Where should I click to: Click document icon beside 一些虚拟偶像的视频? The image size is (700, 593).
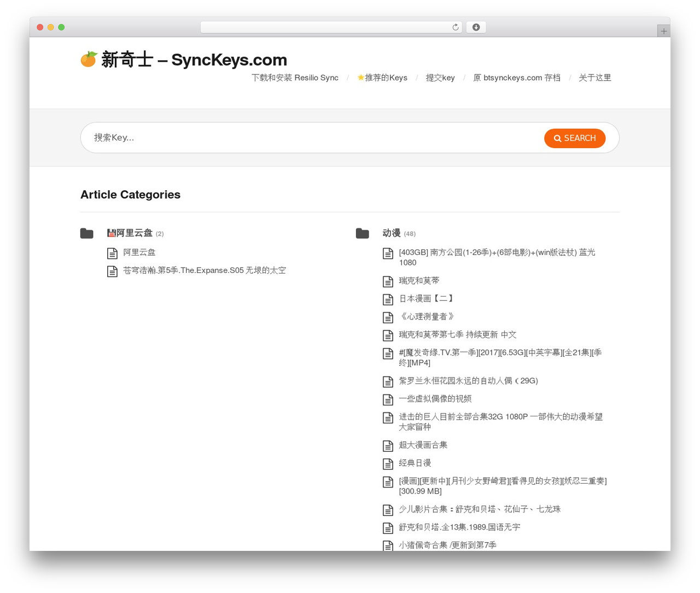pos(388,400)
